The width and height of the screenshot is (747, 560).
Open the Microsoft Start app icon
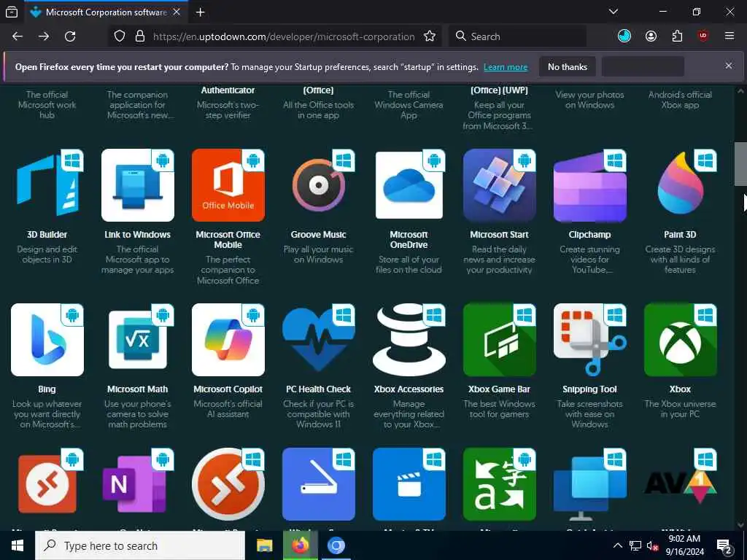click(x=499, y=185)
